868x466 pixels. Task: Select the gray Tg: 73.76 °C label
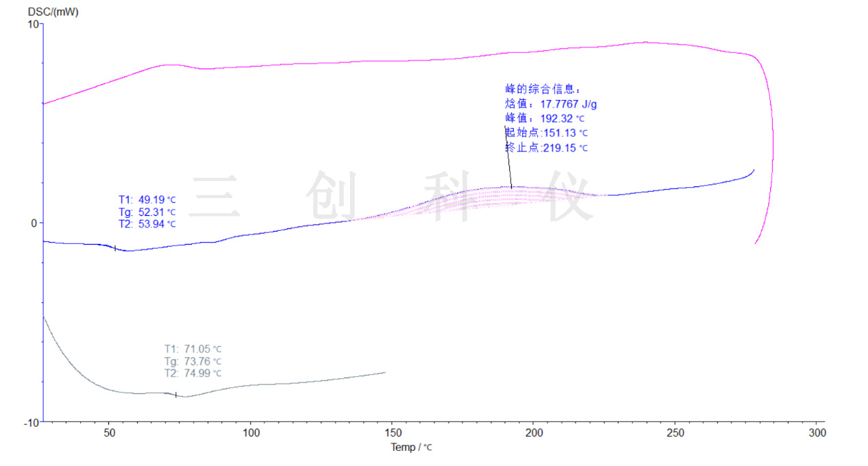click(x=193, y=361)
